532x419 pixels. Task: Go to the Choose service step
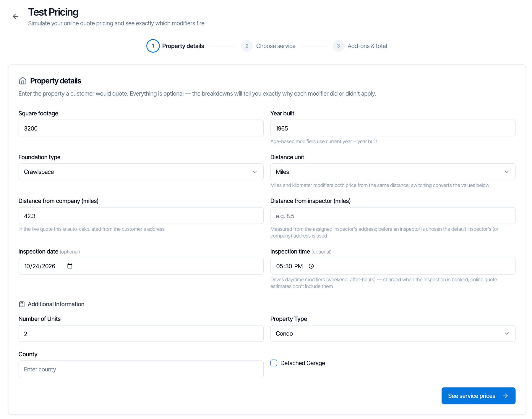276,46
